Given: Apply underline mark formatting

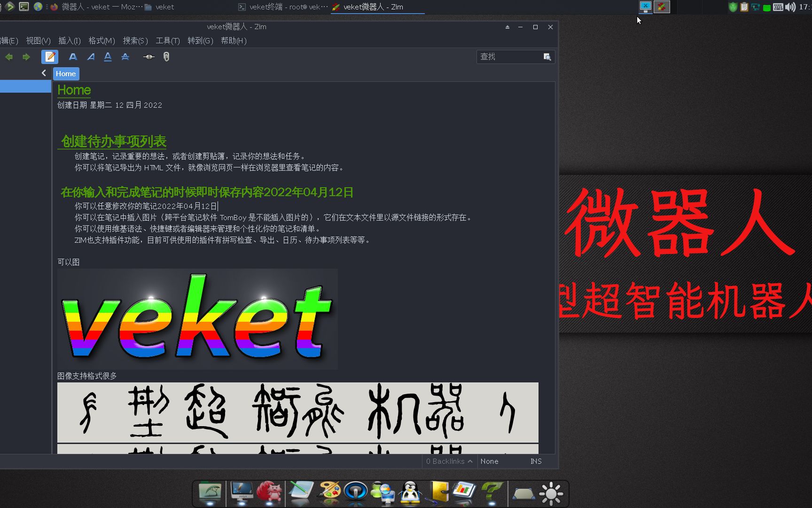Looking at the screenshot, I should point(108,57).
